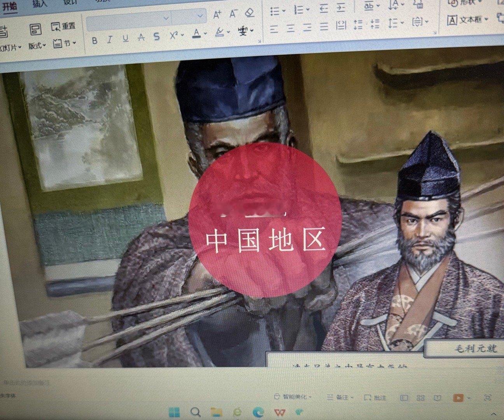Apply distributed alignment
Screen dimensions: 504x420
341,26
